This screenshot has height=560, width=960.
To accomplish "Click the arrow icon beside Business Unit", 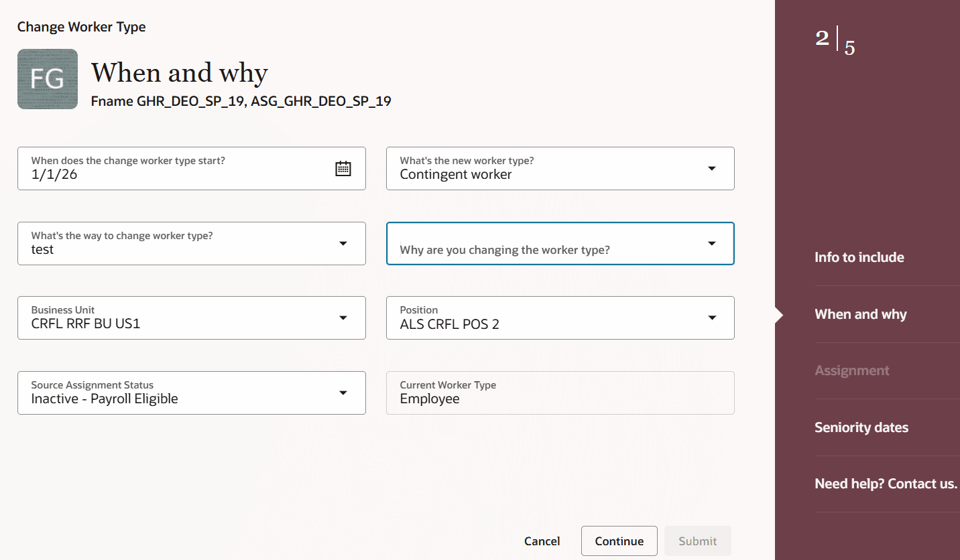I will [343, 318].
